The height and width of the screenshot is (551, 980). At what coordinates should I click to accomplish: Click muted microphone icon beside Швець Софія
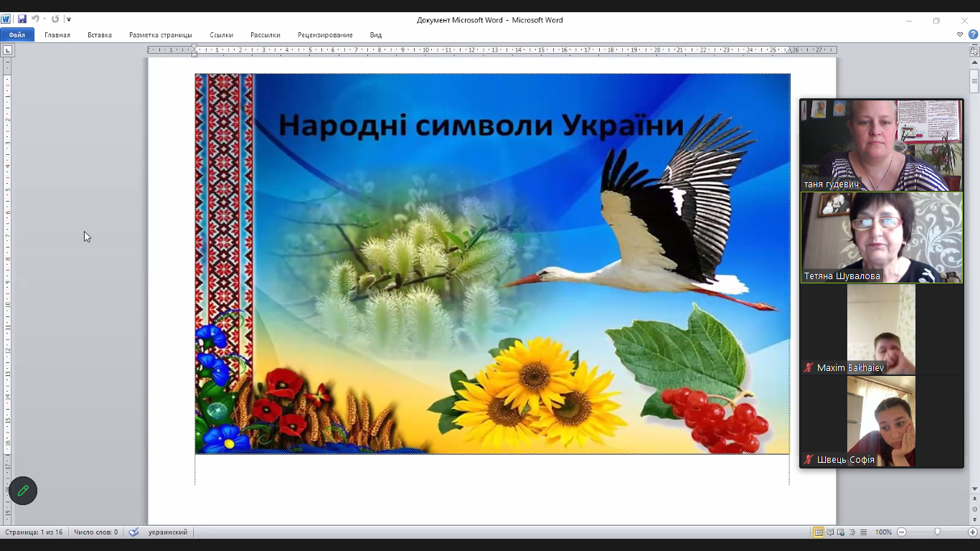pyautogui.click(x=809, y=459)
